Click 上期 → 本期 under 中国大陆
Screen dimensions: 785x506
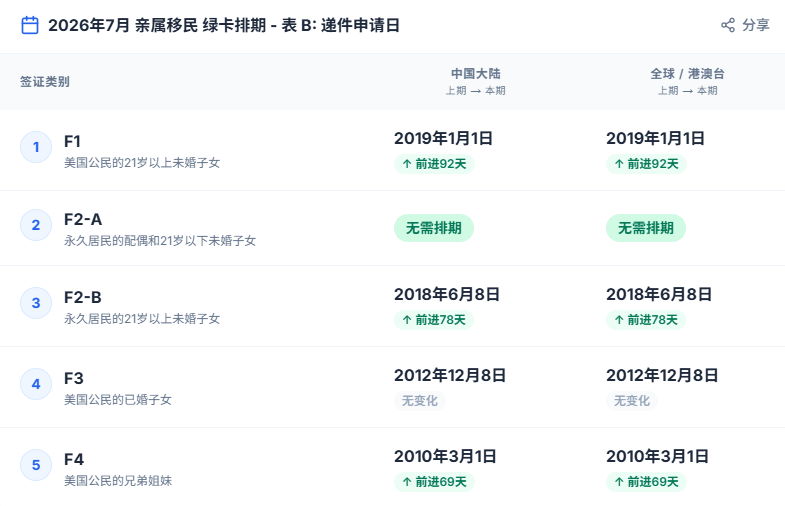(476, 91)
